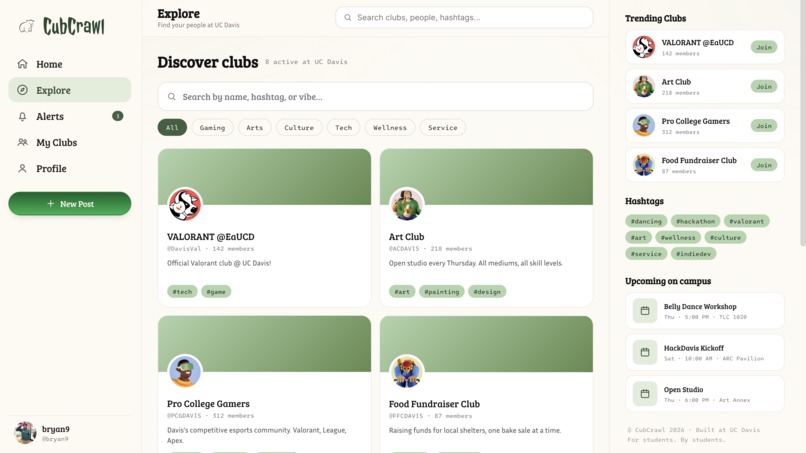Click trending Pro College Gamers avatar
Image resolution: width=806 pixels, height=453 pixels.
(644, 125)
